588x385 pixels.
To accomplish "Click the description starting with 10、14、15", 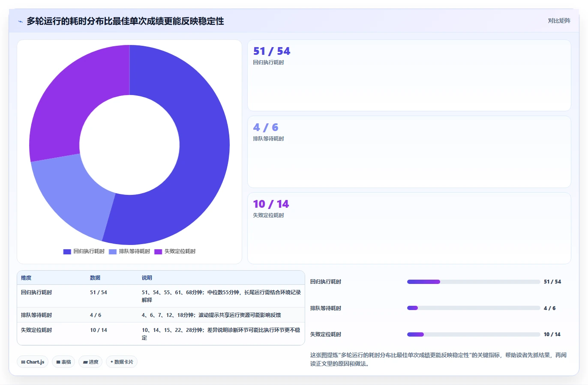I will 221,334.
